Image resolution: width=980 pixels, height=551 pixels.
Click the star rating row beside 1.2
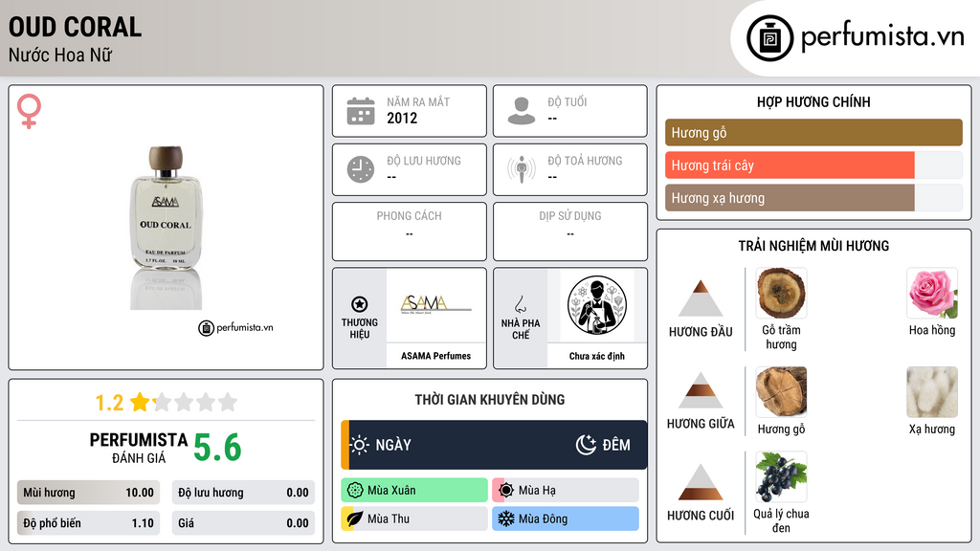pos(184,402)
